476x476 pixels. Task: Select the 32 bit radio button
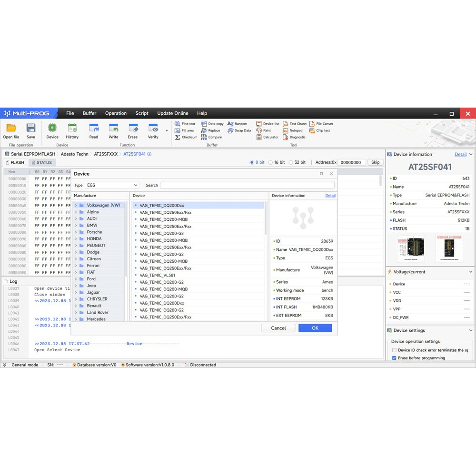coord(291,162)
